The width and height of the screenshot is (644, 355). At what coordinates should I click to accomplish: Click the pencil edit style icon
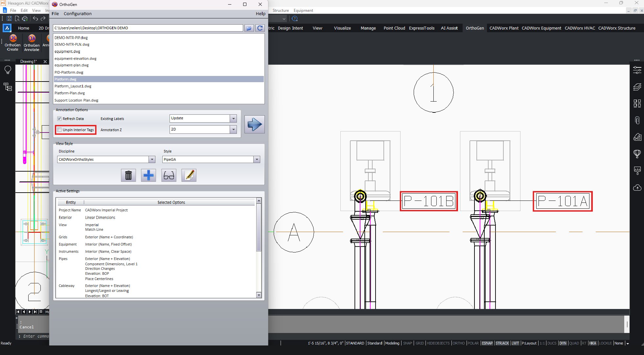[x=189, y=175]
